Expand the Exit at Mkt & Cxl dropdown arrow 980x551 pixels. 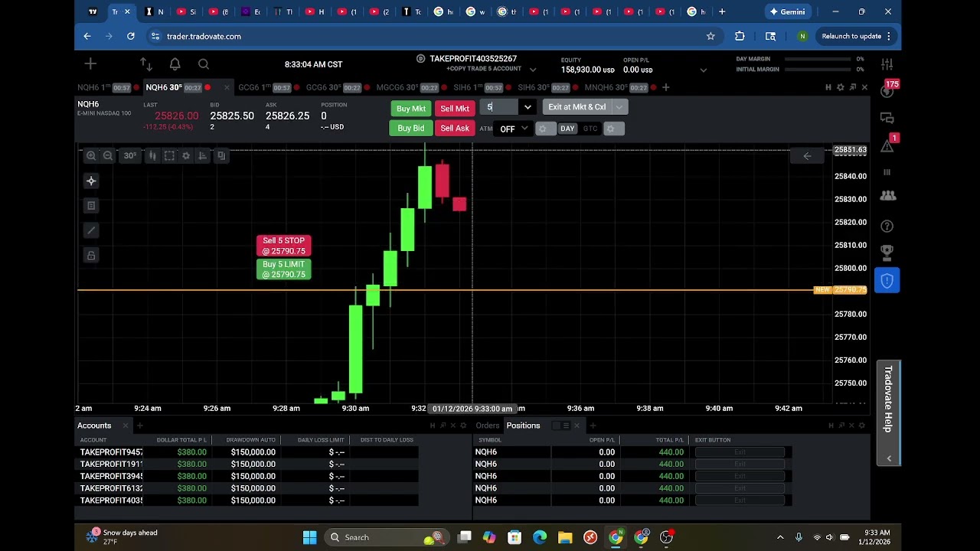(x=619, y=107)
